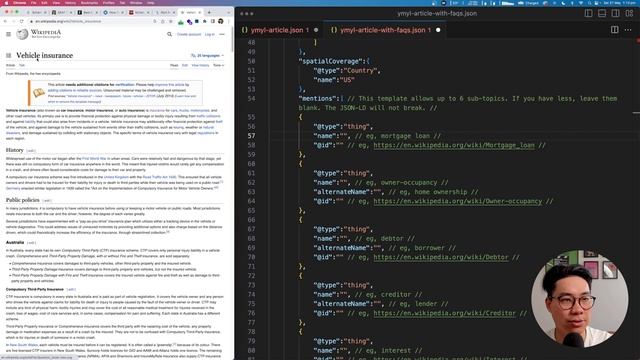The width and height of the screenshot is (640, 360).
Task: Click edit beside Compulsory Third-Party Insurance
Action: click(71, 289)
